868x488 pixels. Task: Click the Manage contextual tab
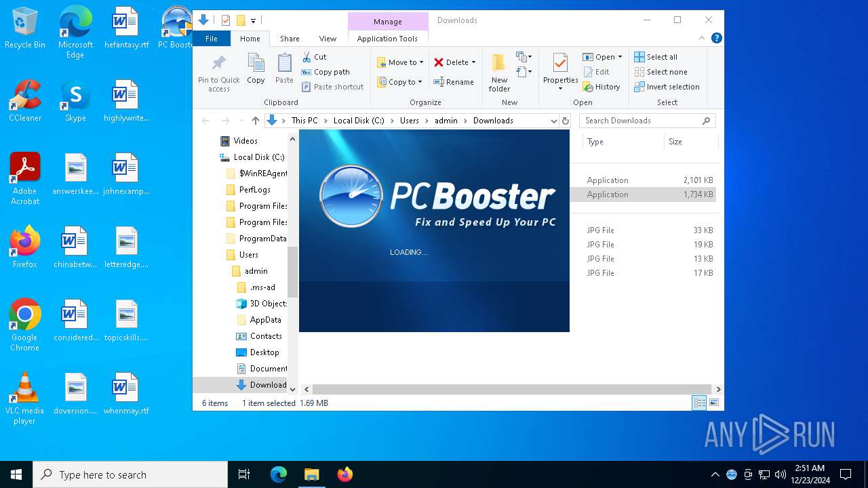(388, 22)
